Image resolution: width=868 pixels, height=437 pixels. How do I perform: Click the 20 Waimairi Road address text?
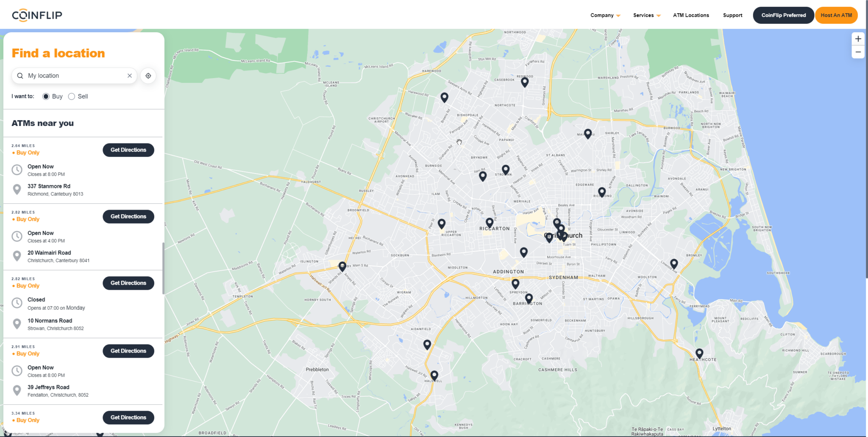(58, 256)
